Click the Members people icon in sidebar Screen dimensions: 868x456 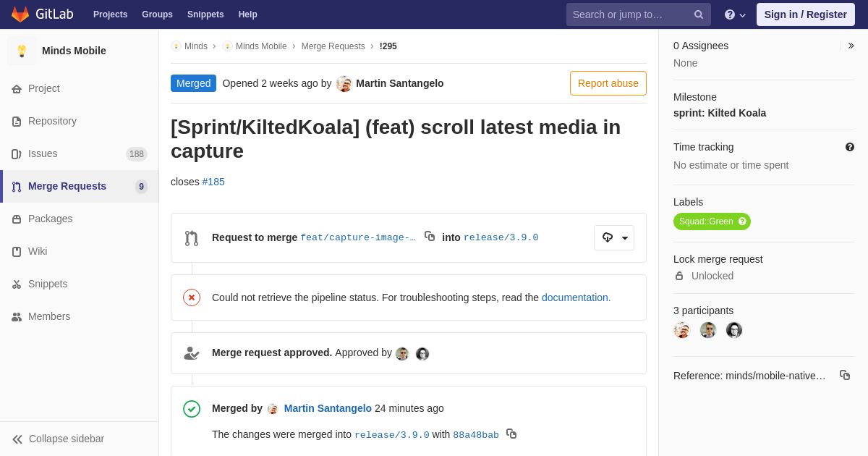tap(17, 317)
